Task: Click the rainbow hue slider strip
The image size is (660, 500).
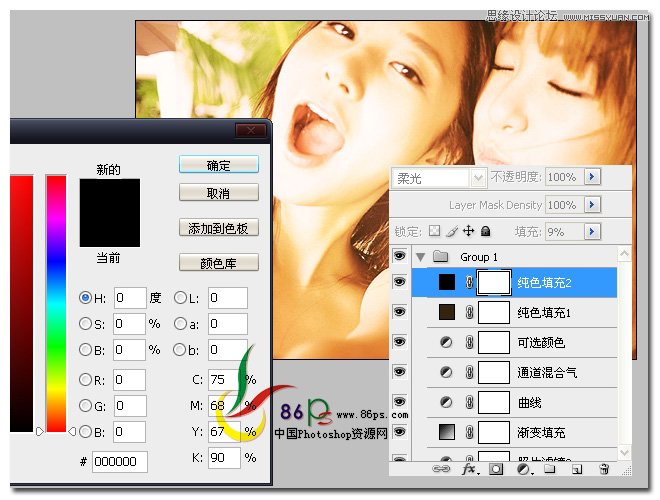Action: (56, 303)
